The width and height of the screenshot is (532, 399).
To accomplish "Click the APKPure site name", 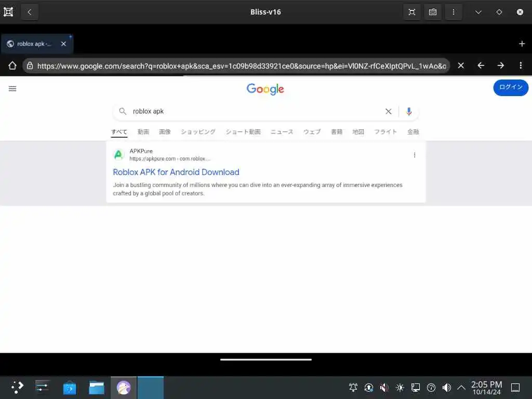I will 141,151.
